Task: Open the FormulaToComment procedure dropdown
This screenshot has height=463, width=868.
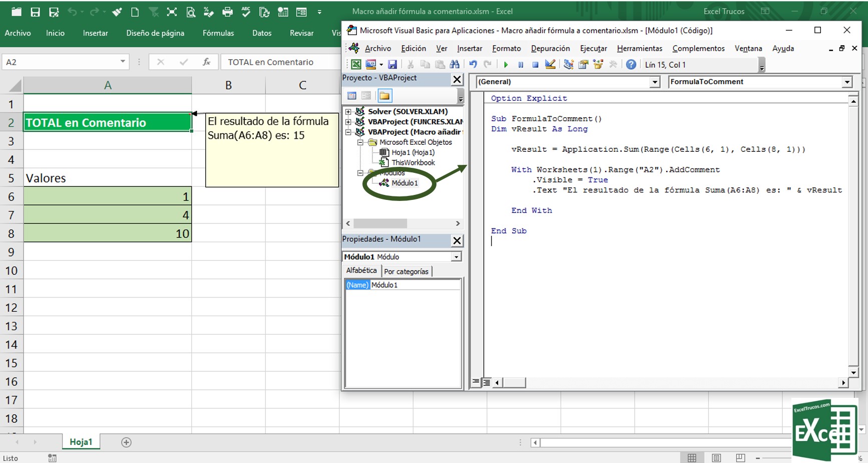Action: pos(846,82)
